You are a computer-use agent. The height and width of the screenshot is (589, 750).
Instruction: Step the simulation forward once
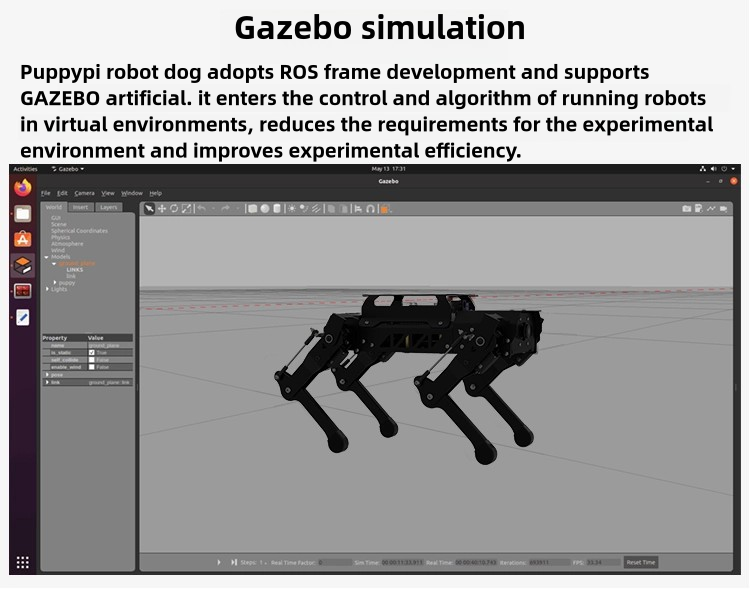233,562
